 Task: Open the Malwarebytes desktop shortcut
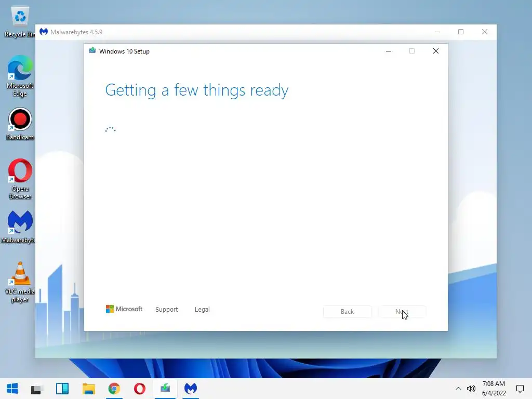(18, 227)
